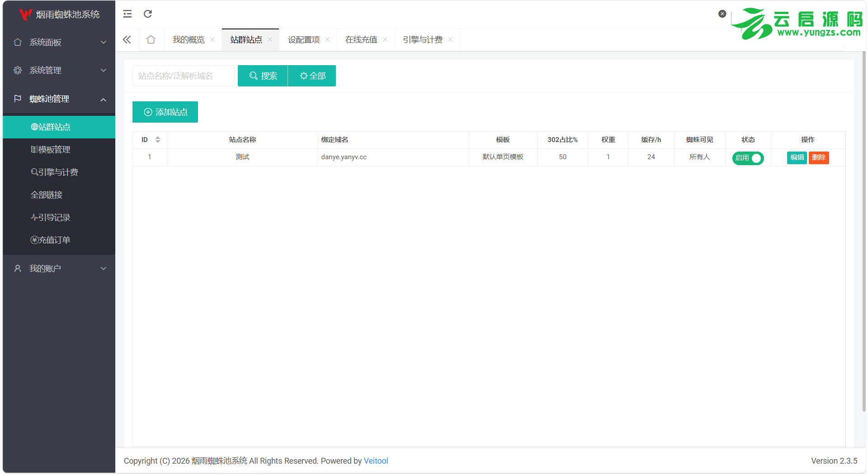Open 全部链接 in the sidebar
The height and width of the screenshot is (475, 868).
coord(59,195)
